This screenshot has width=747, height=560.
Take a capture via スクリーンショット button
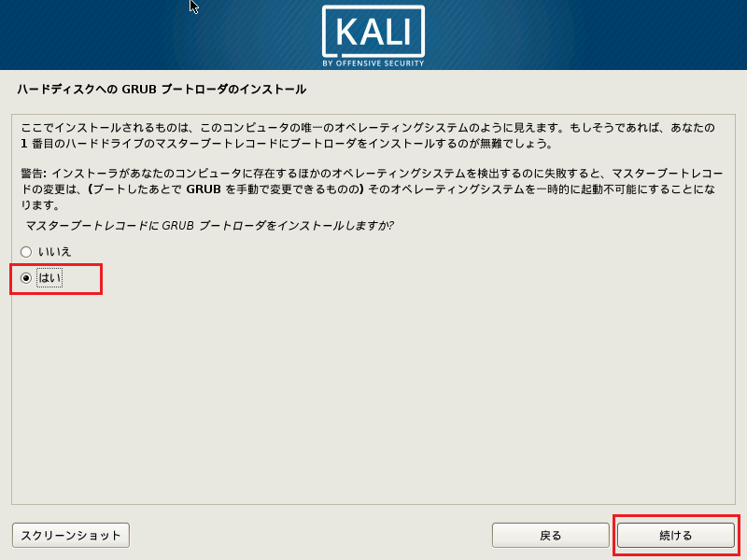point(71,535)
